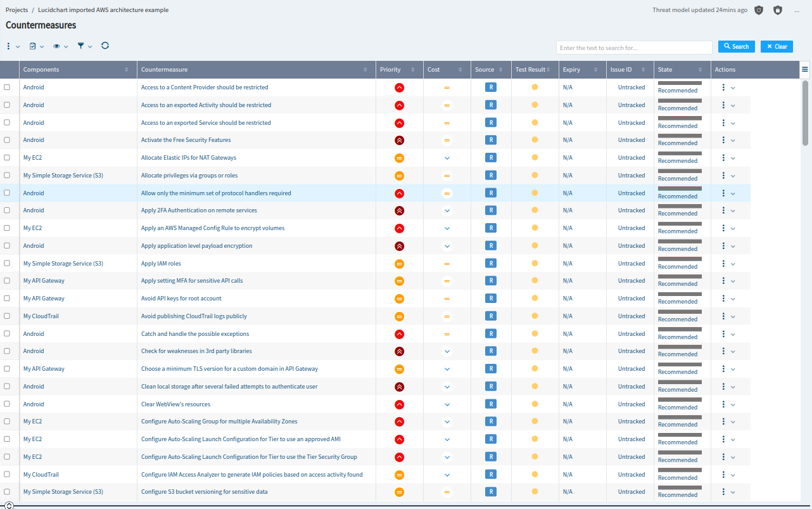Viewport: 812px width, 509px height.
Task: Expand actions chevron for Avoid API keys row
Action: 733,299
